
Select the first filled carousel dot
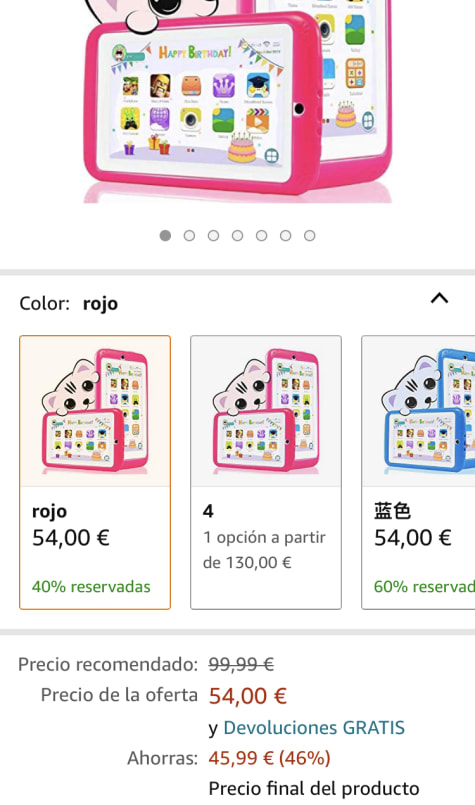click(165, 236)
